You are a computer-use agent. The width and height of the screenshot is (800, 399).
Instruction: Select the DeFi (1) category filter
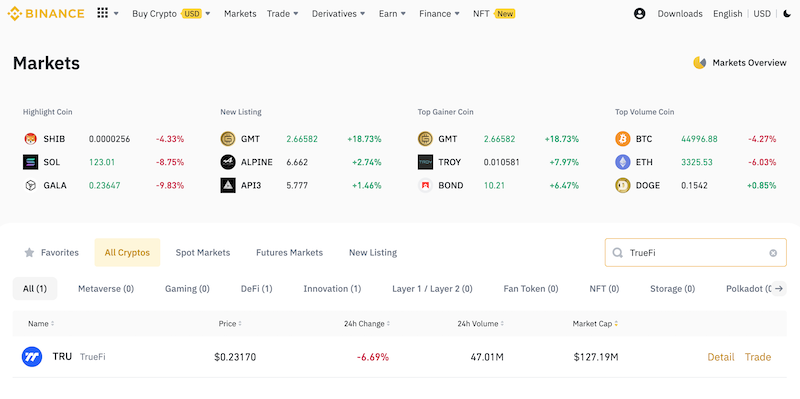pos(256,288)
